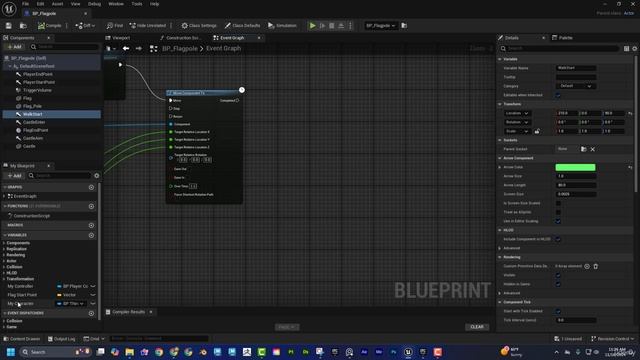Select the TriggerVolume component
Viewport: 640px width, 360px height.
[x=37, y=90]
